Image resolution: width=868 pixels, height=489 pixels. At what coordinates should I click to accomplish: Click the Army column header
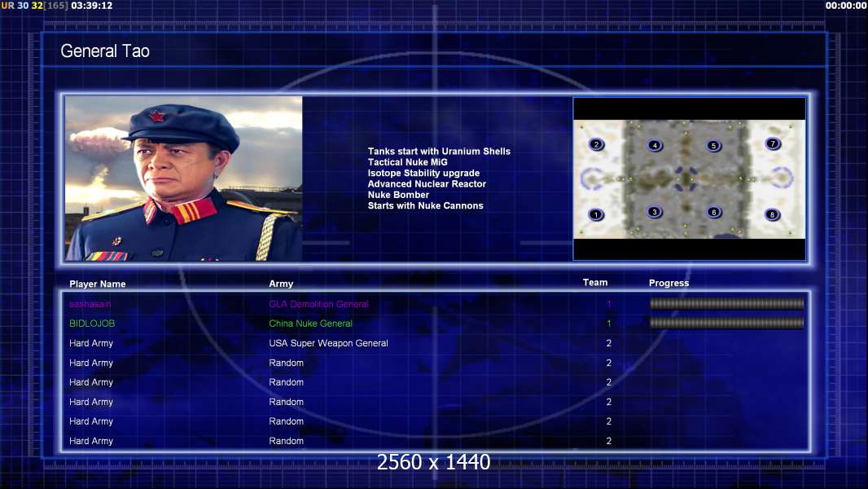click(x=281, y=284)
